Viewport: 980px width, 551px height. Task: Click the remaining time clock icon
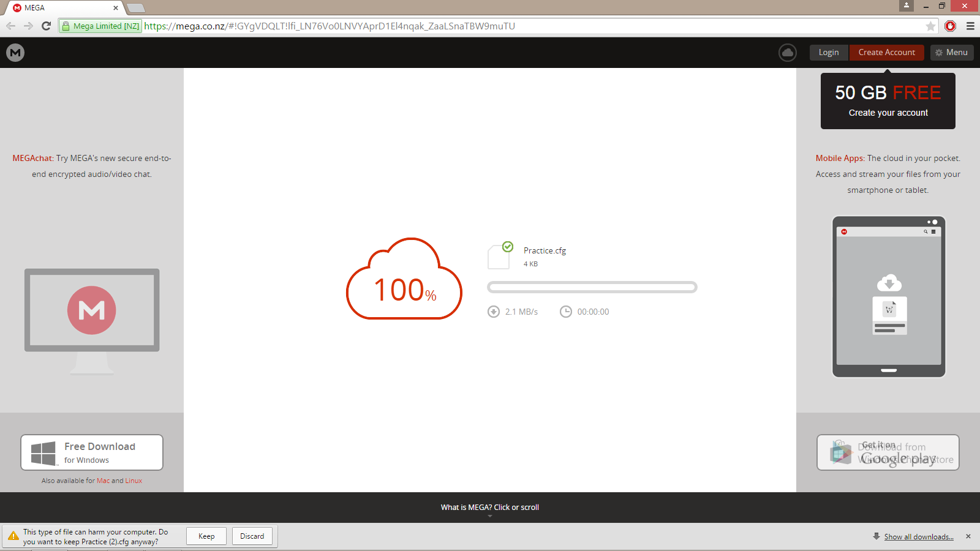(x=566, y=312)
